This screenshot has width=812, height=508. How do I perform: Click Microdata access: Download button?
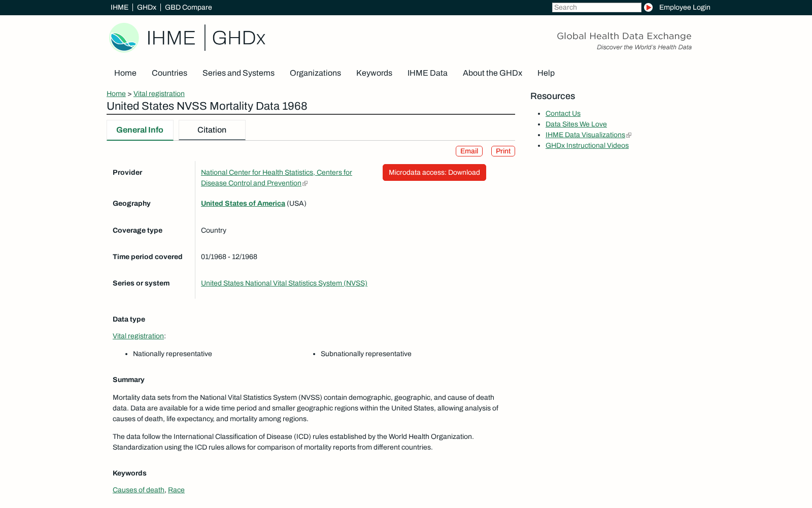tap(434, 172)
